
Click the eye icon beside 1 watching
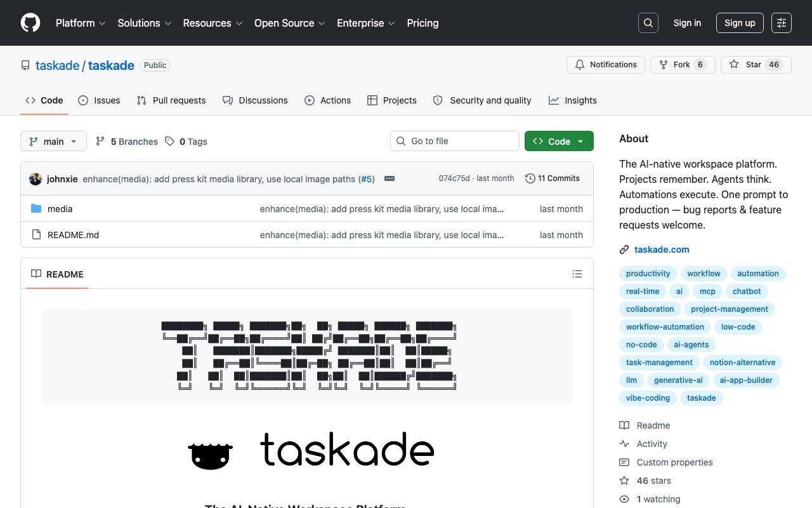click(x=624, y=499)
